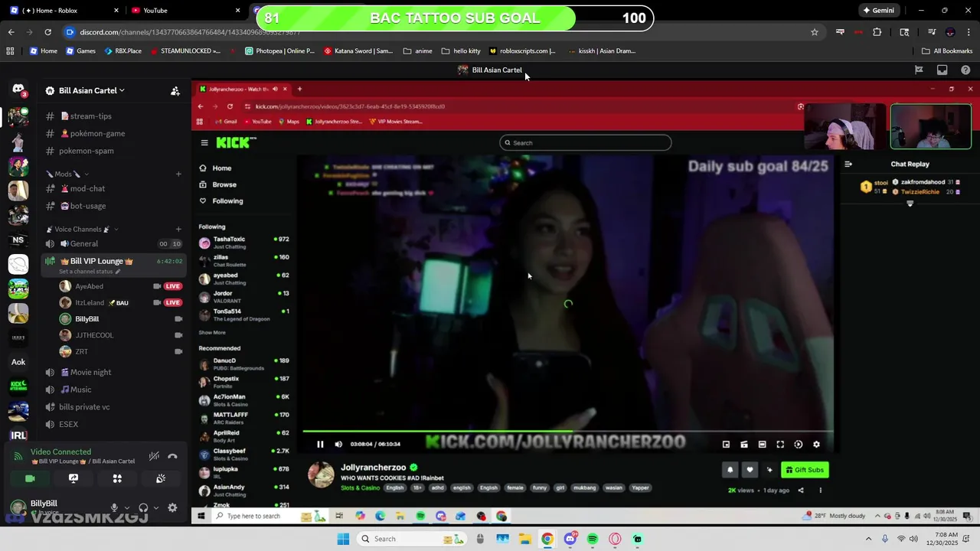The width and height of the screenshot is (980, 551).
Task: Go to Following in Kick sidebar
Action: coord(221,201)
